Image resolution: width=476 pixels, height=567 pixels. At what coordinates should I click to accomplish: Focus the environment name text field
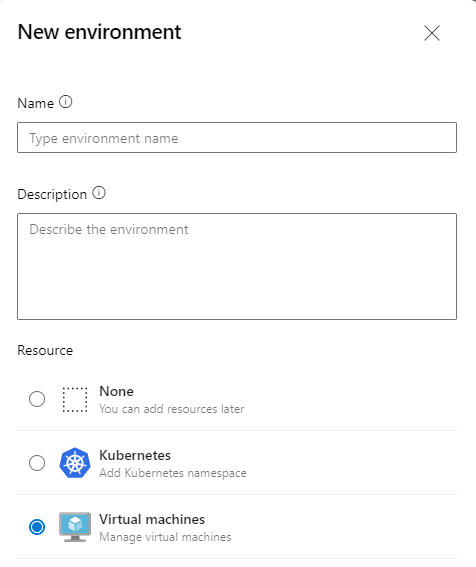click(237, 138)
